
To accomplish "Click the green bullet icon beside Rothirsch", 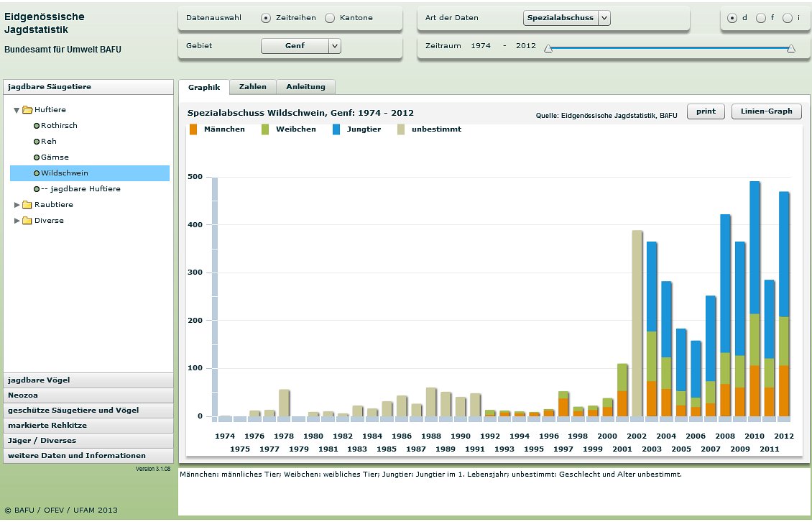I will pos(37,126).
